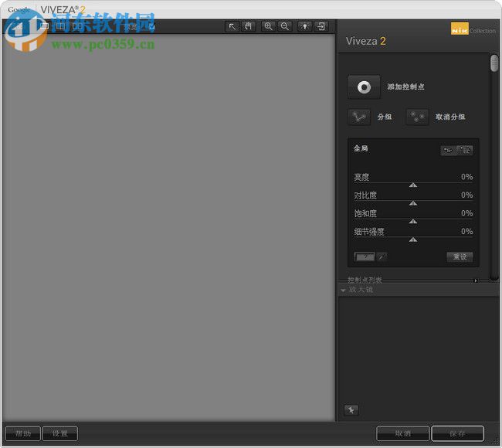502x448 pixels.
Task: Click collapse sliders icon in 全局 panel
Action: click(x=448, y=150)
